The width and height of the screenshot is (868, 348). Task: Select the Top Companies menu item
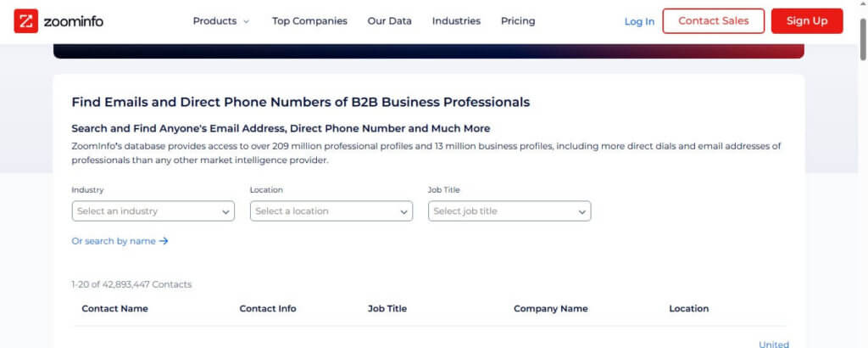(x=309, y=21)
